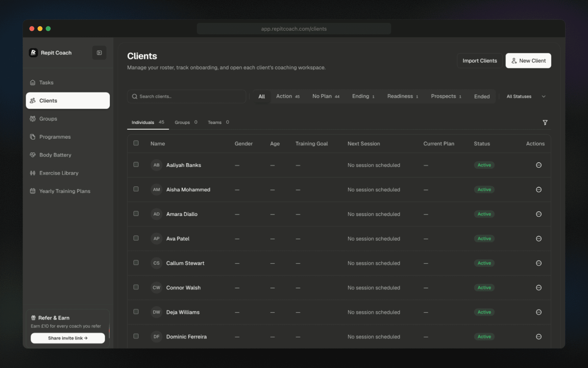Click the search magnifier icon

[135, 97]
